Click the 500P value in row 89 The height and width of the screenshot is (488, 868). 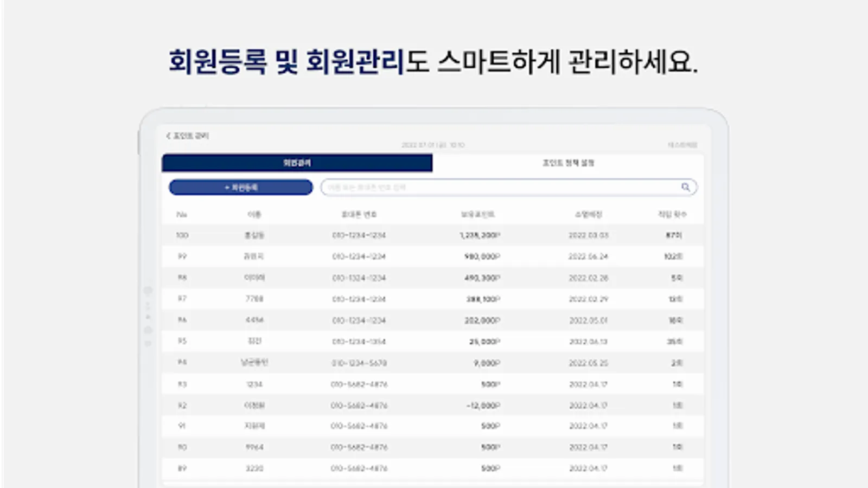491,468
